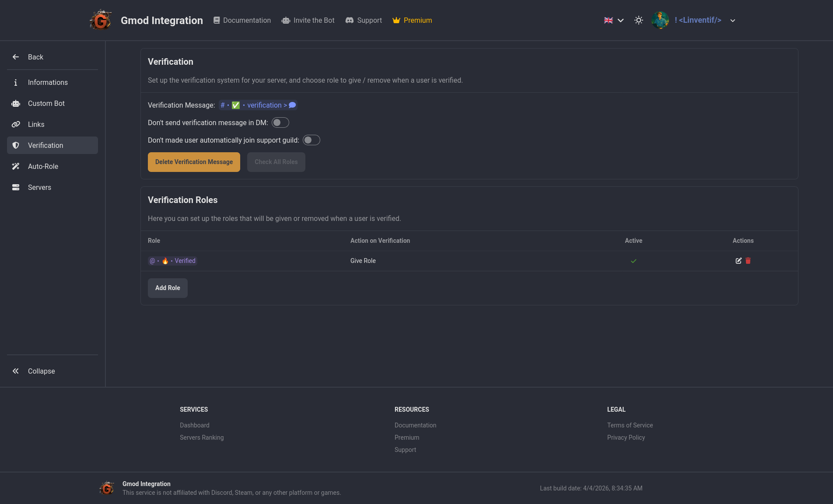This screenshot has width=833, height=504.
Task: Click the user avatar picture
Action: point(660,20)
